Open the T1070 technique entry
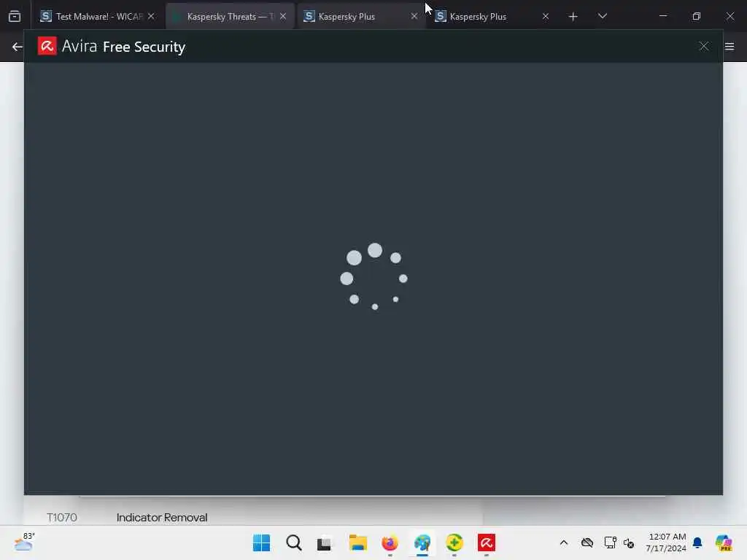Screen dimensions: 747x560 (x=62, y=517)
